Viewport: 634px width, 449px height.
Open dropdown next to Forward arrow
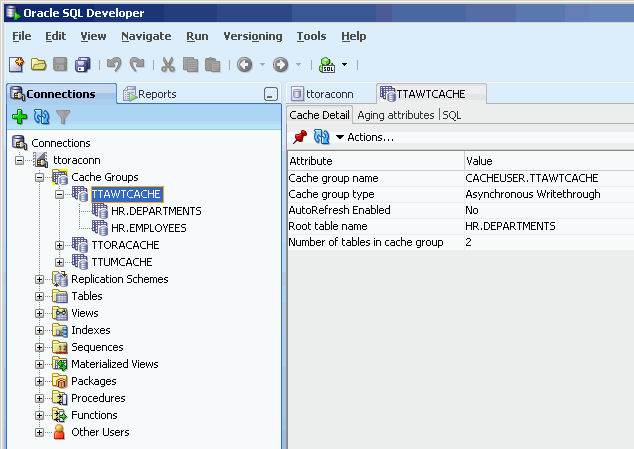point(298,65)
